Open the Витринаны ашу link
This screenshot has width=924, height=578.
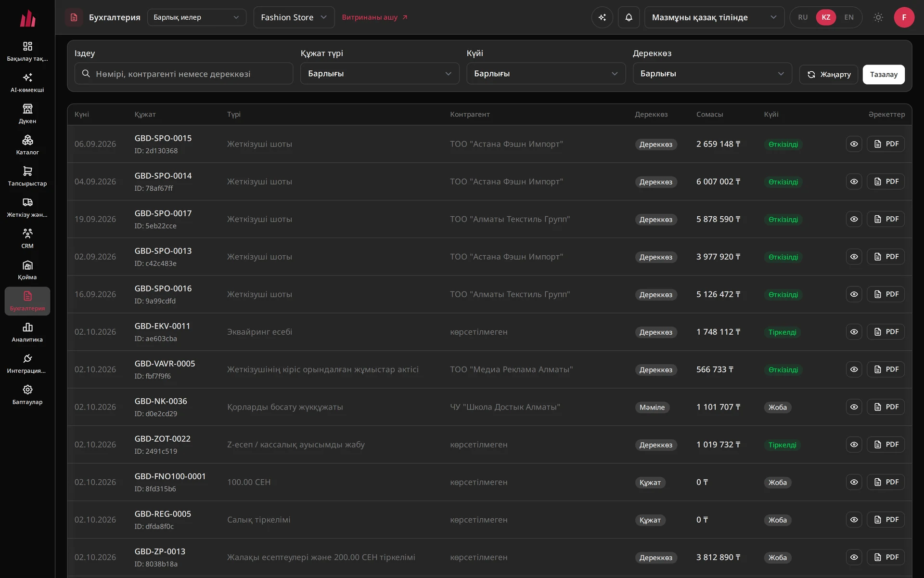[375, 17]
